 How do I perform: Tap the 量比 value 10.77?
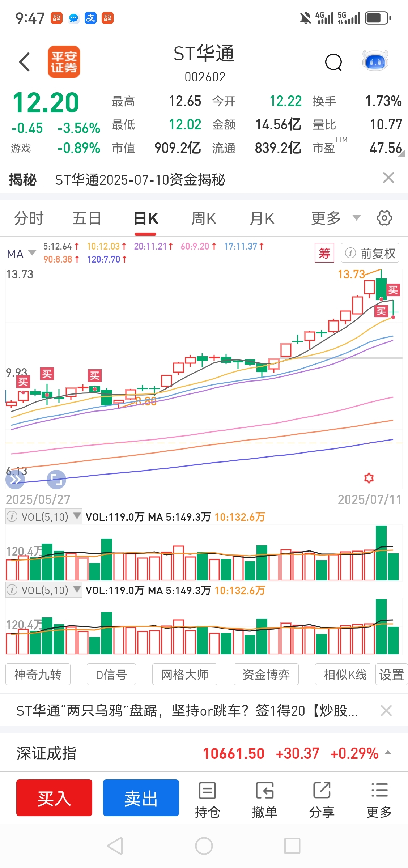pyautogui.click(x=386, y=124)
